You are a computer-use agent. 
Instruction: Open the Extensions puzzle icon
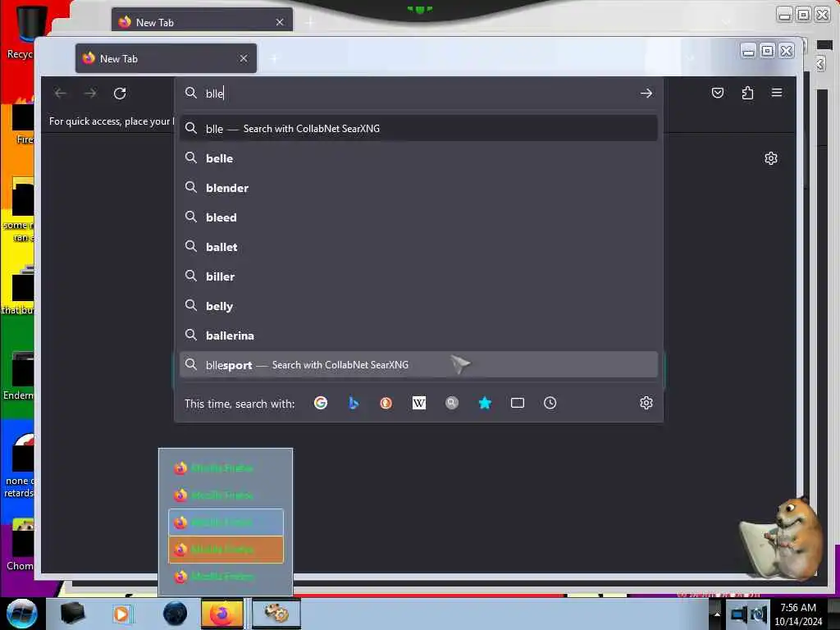coord(747,94)
